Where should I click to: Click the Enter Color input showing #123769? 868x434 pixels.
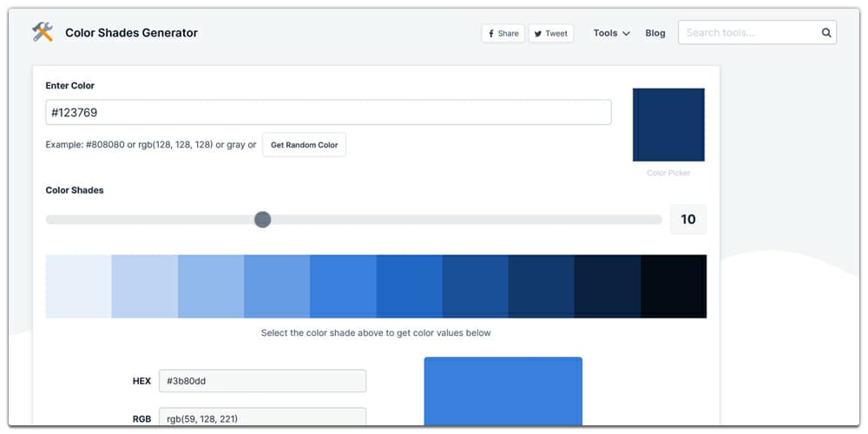click(x=328, y=112)
